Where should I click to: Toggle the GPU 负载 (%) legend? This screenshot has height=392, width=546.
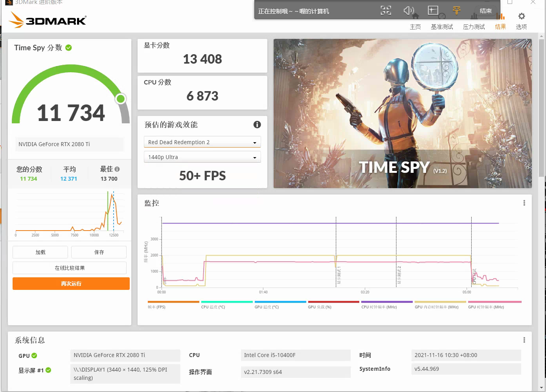pyautogui.click(x=334, y=305)
